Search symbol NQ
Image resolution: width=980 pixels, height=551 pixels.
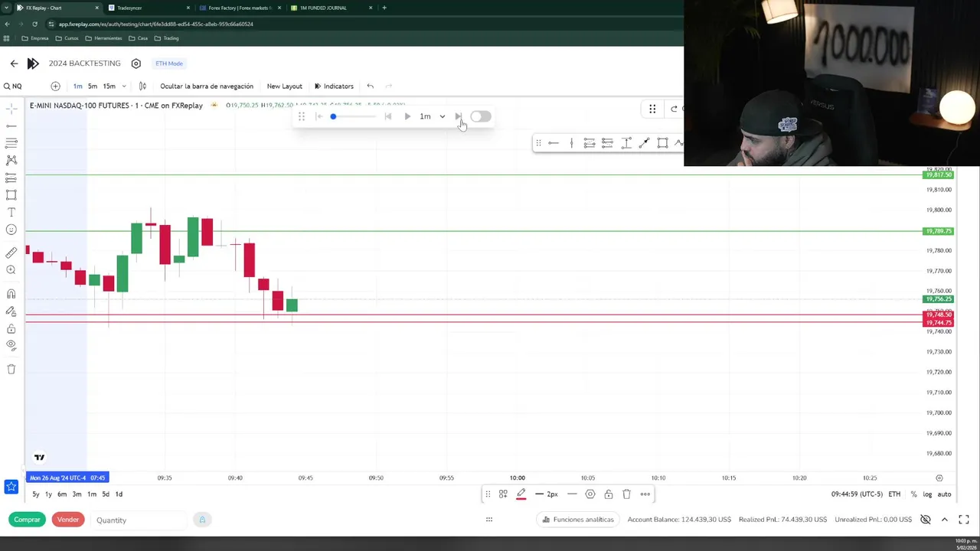coord(13,86)
